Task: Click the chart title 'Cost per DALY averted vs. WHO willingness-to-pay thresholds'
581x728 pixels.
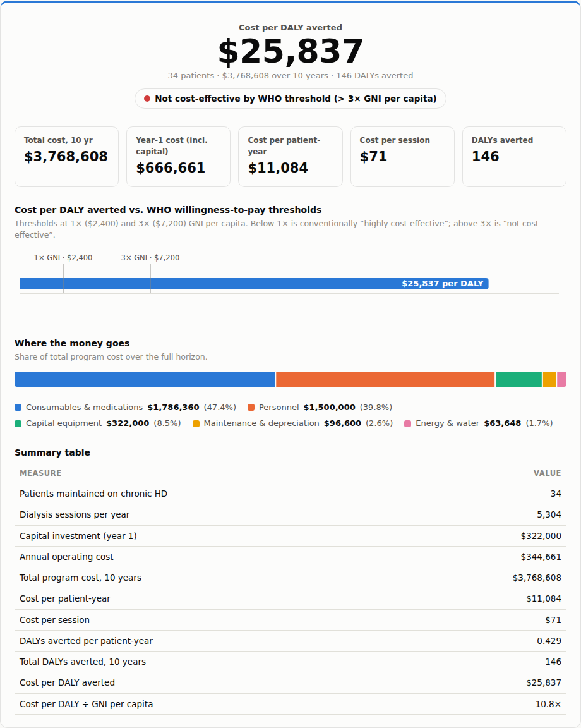Action: click(168, 210)
